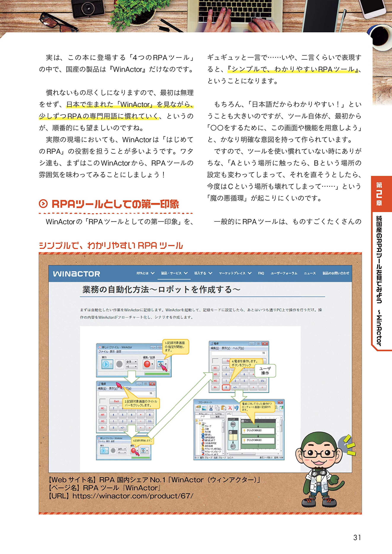
Task: Click 開始 start node in scenario
Action: (233, 424)
